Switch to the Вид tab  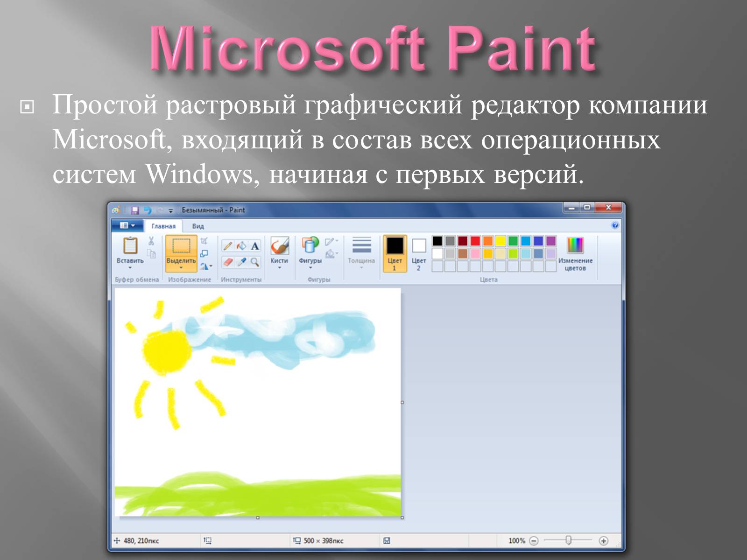pyautogui.click(x=198, y=226)
